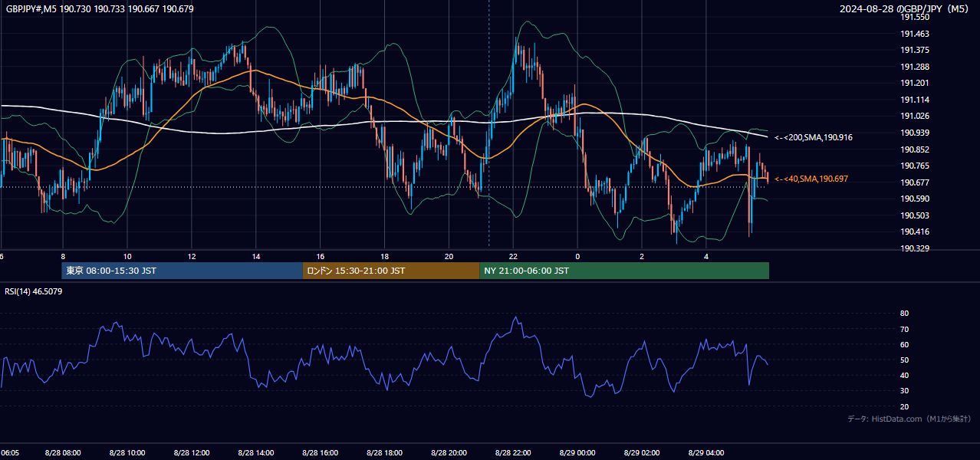Click the 8/28 14:00 time label
The width and height of the screenshot is (980, 460).
pyautogui.click(x=256, y=453)
